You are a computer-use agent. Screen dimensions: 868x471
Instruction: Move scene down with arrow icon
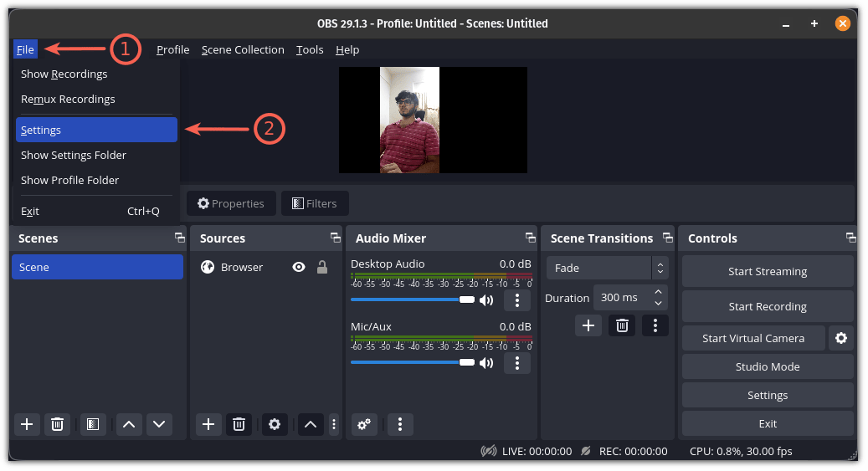pyautogui.click(x=159, y=424)
